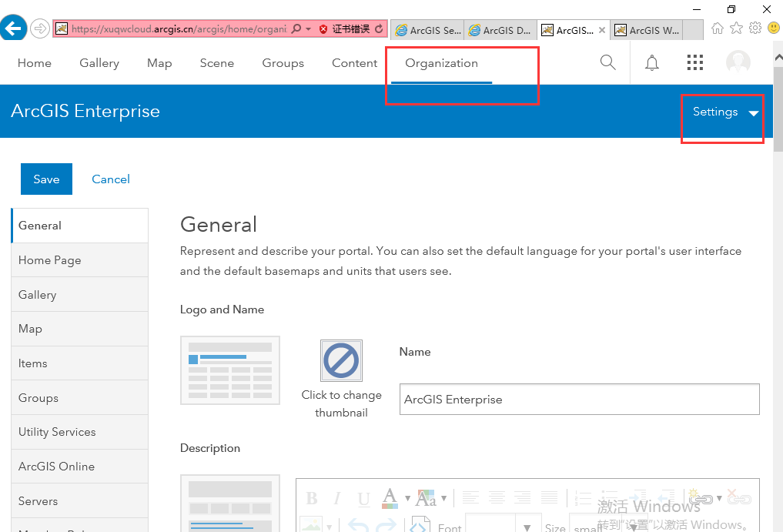The height and width of the screenshot is (532, 783).
Task: Go to Home in portal navigation
Action: 35,63
